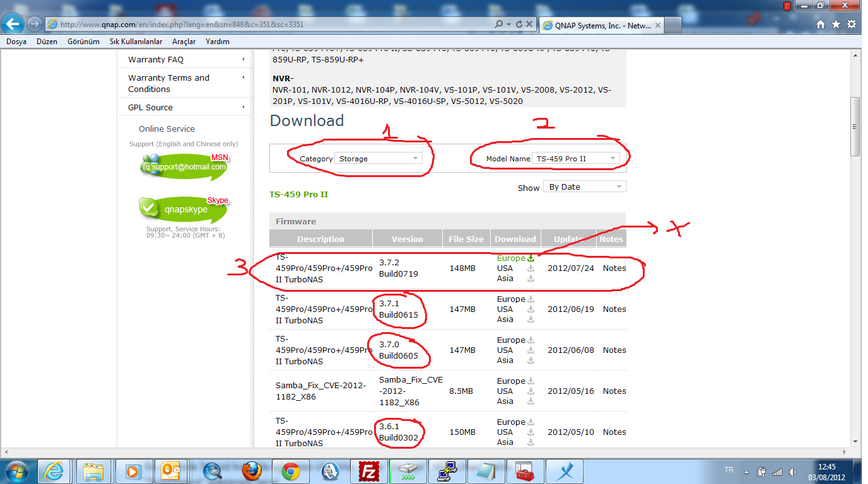Close the QNAP Systems tab
Screen dimensions: 868x484
[658, 25]
